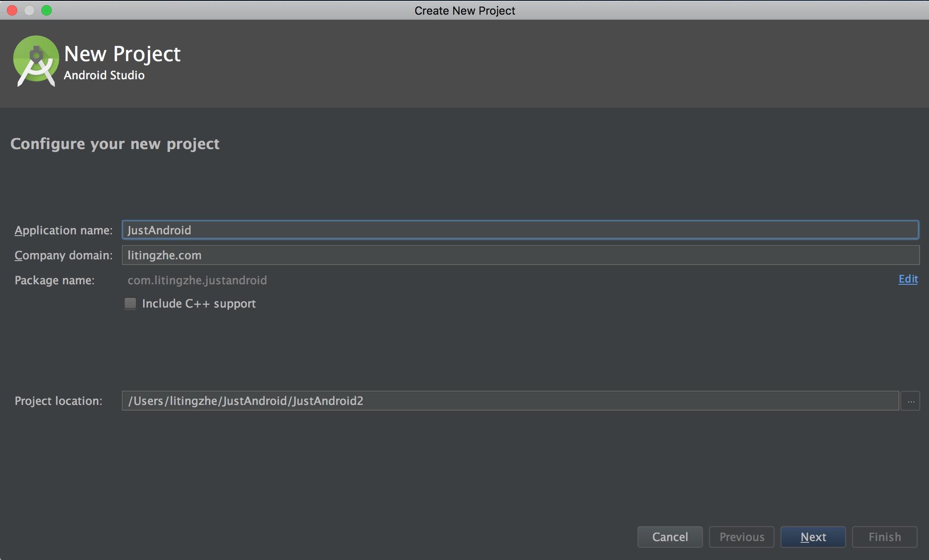Edit the company domain litingzhe.com

(x=520, y=255)
